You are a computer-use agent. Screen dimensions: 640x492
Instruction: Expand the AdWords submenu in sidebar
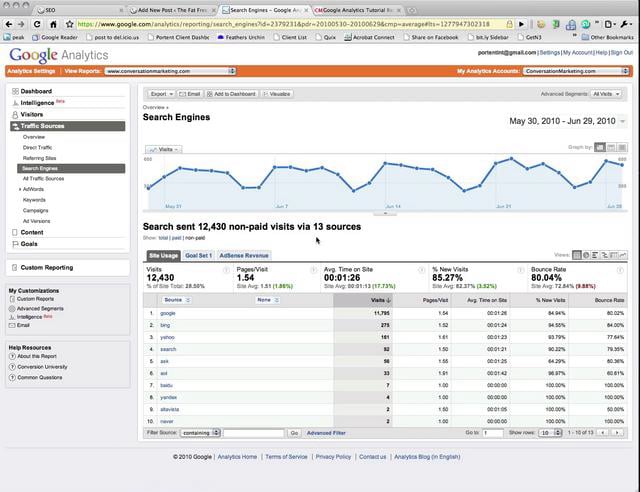pyautogui.click(x=20, y=189)
